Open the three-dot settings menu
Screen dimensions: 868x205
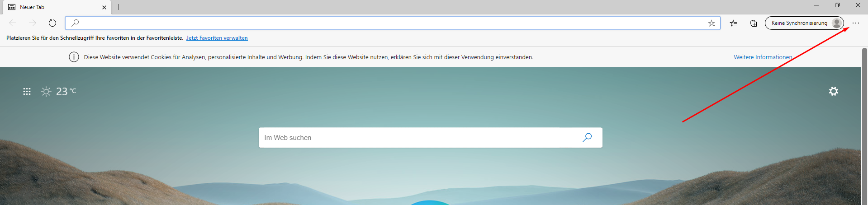[x=856, y=23]
